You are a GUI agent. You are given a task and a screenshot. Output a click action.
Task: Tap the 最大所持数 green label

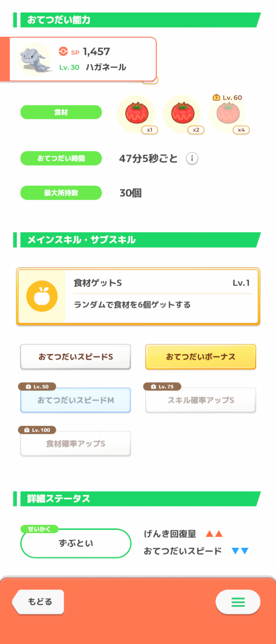point(61,193)
